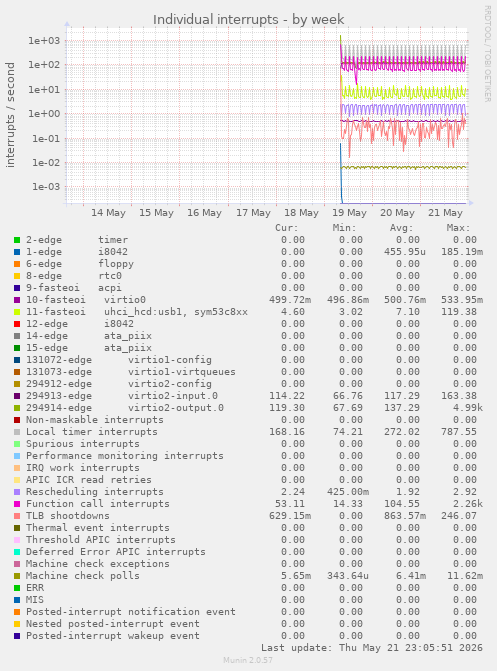Click the yellow-green 11-fasteoi uhci_hcd swatch

pos(17,312)
